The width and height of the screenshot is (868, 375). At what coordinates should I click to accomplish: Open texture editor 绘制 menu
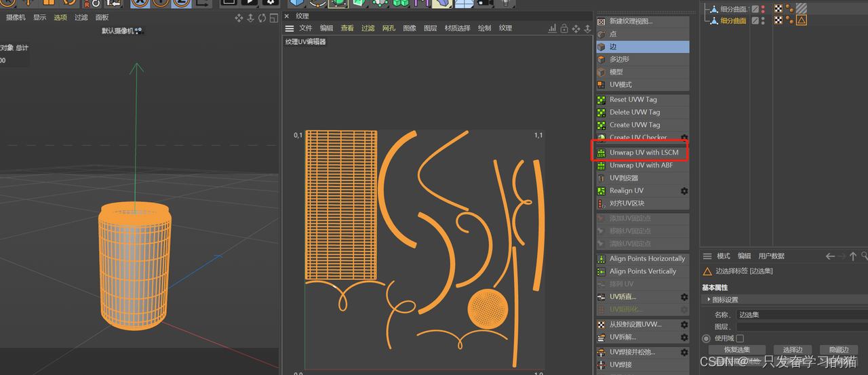484,28
